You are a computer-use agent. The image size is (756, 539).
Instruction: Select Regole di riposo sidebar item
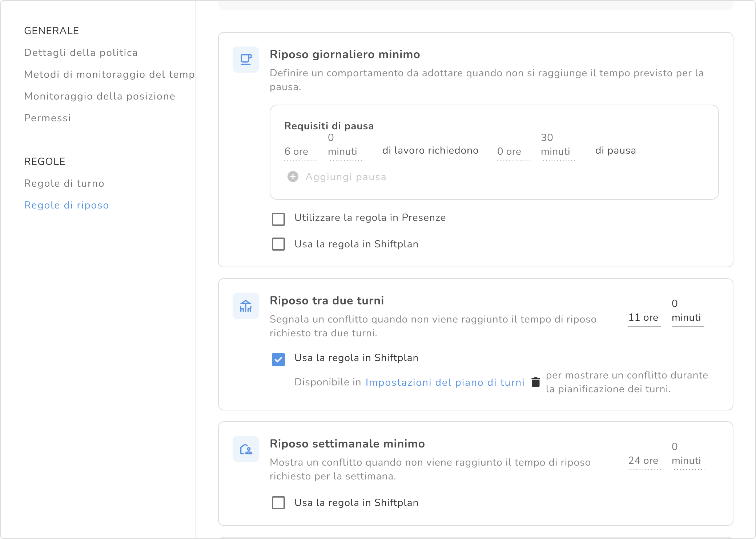[x=66, y=205]
